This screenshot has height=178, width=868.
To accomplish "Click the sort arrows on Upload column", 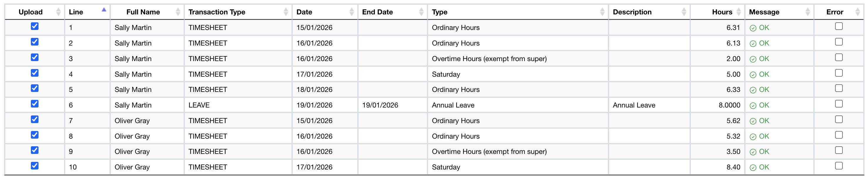I will pos(58,12).
